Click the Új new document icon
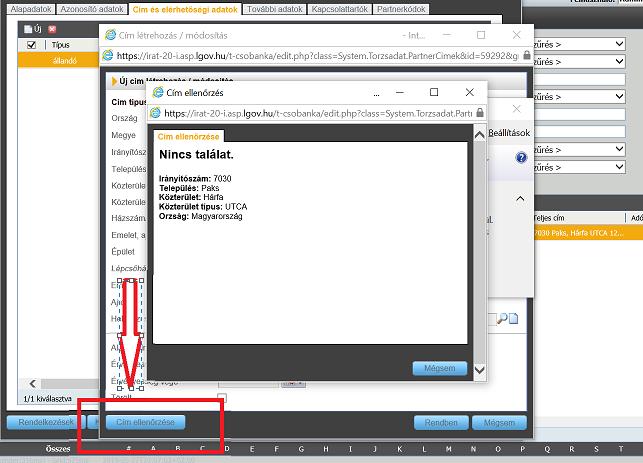Screen dimensions: 643x463 [x=28, y=29]
